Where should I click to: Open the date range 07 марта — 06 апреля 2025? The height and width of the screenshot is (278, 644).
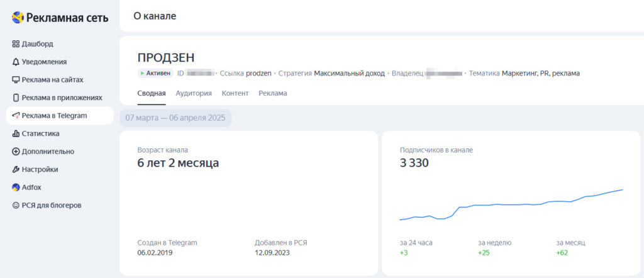click(175, 118)
